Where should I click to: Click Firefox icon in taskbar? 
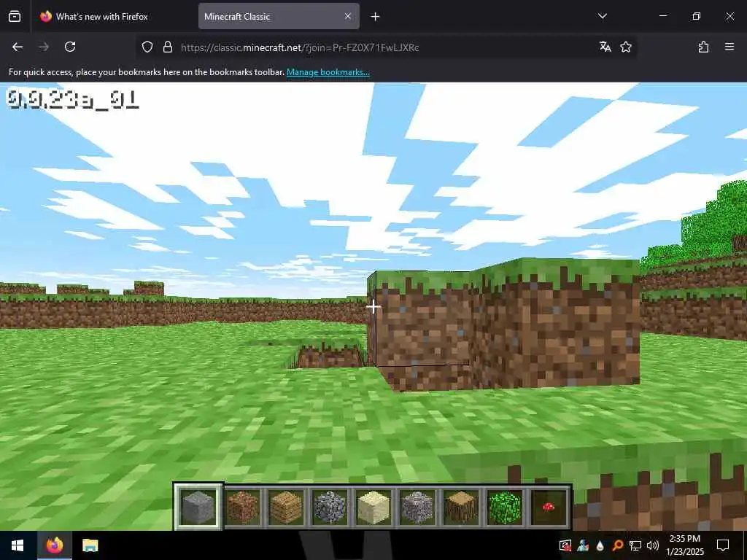(54, 545)
